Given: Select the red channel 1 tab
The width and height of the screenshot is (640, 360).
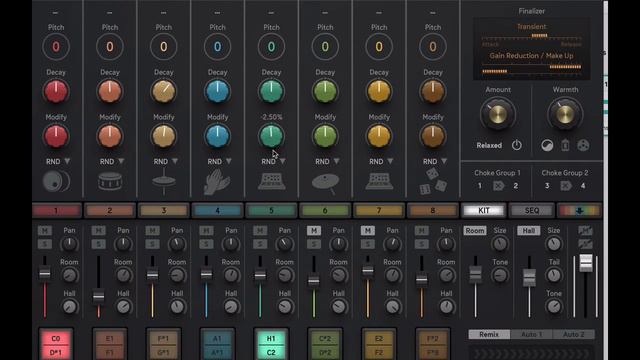Looking at the screenshot, I should tap(56, 211).
